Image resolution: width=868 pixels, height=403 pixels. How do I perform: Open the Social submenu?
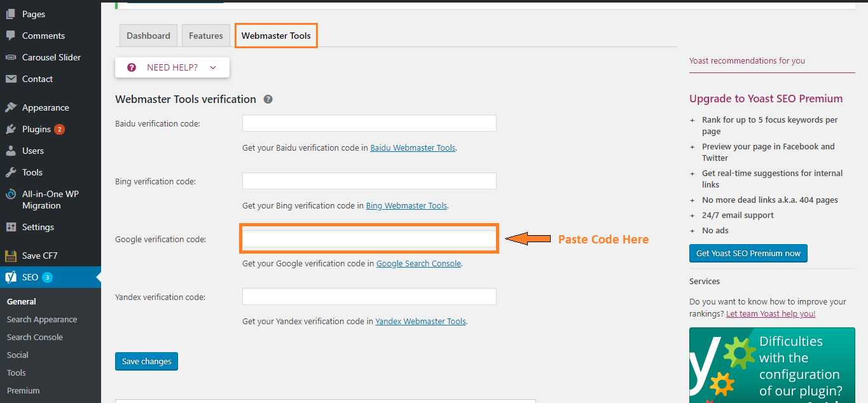[18, 355]
